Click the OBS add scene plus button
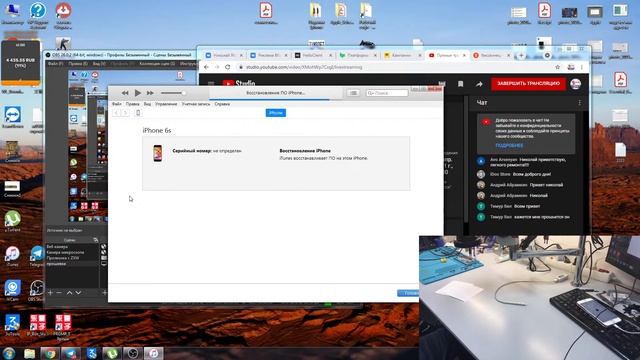 (x=50, y=293)
